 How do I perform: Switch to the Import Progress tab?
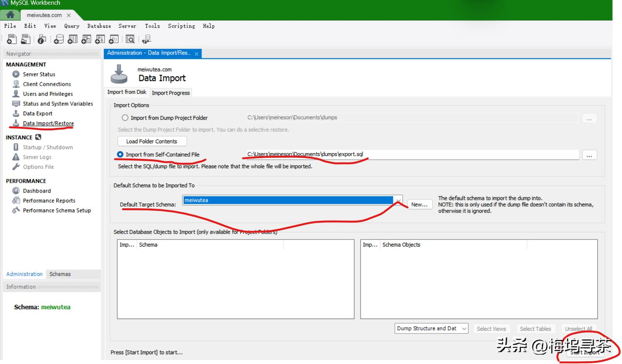tap(170, 93)
